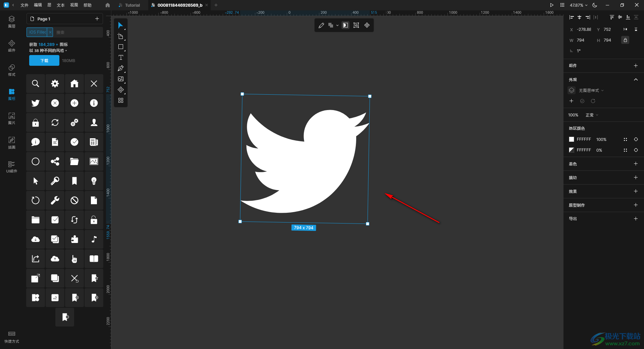Click the scale-to-frame icon in the floating toolbar

(x=356, y=26)
